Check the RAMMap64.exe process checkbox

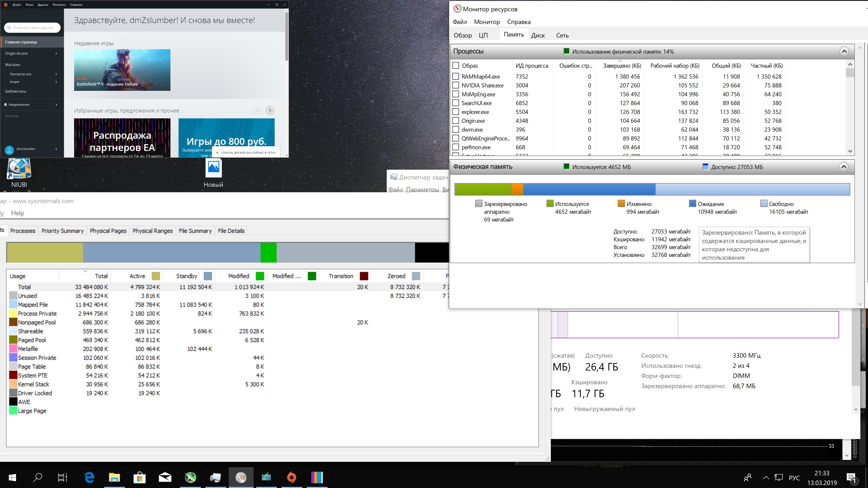pyautogui.click(x=455, y=76)
